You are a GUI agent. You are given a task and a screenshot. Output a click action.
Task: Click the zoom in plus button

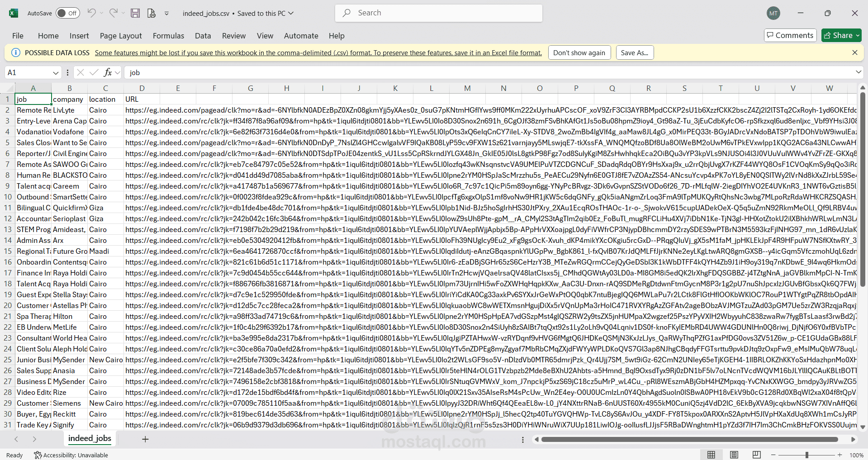point(840,455)
